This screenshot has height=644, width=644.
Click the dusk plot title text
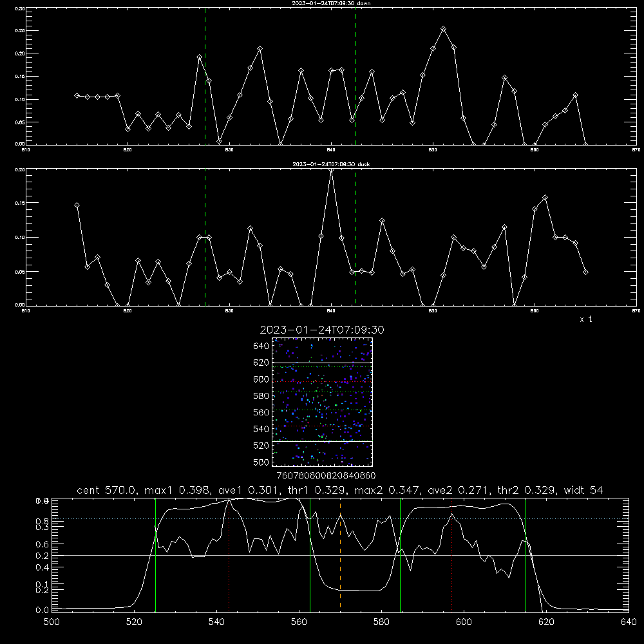[x=331, y=164]
